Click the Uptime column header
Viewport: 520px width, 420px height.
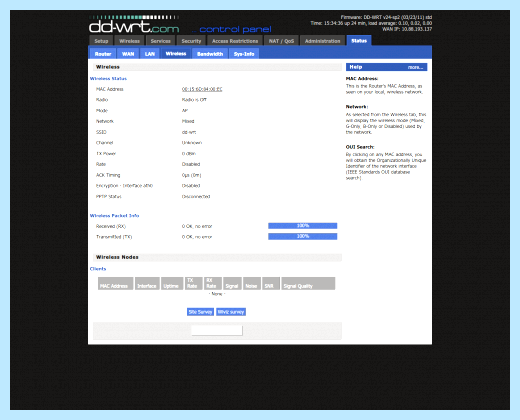point(172,283)
